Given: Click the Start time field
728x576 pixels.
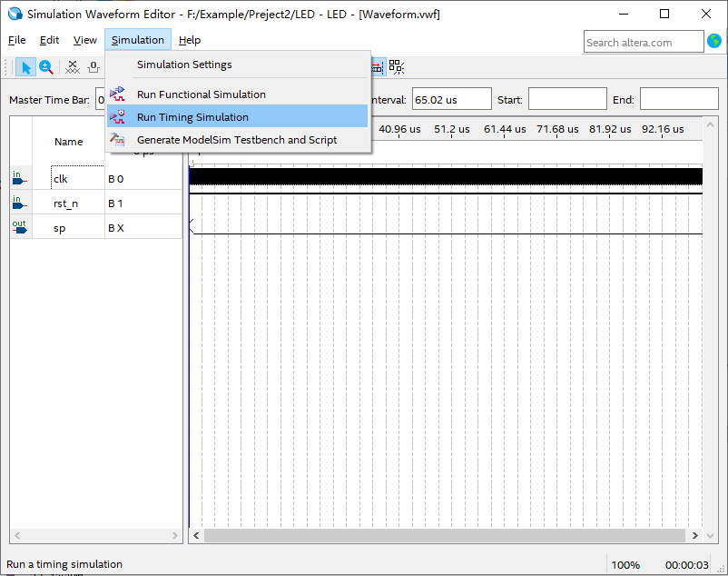Looking at the screenshot, I should point(567,99).
